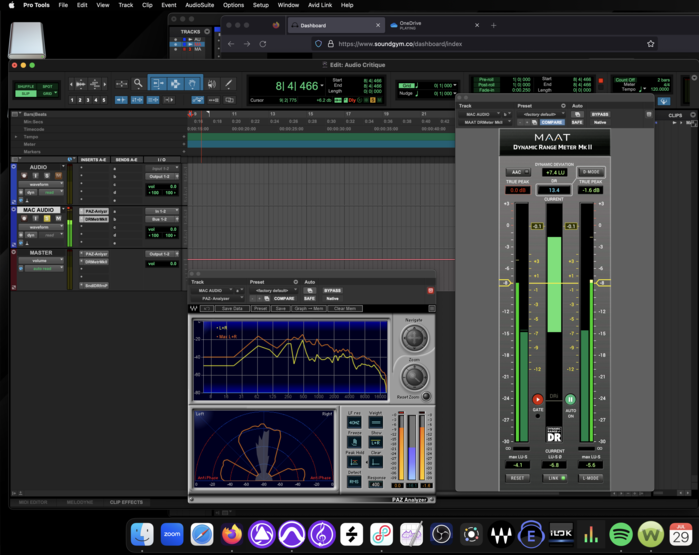Select the Pencil tool
The width and height of the screenshot is (699, 555).
228,83
